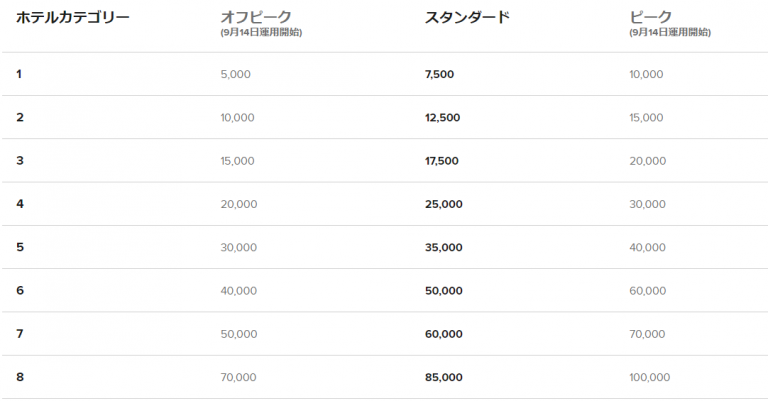Viewport: 768px width, 401px height.
Task: Select category number 6 in first column
Action: pyautogui.click(x=20, y=290)
